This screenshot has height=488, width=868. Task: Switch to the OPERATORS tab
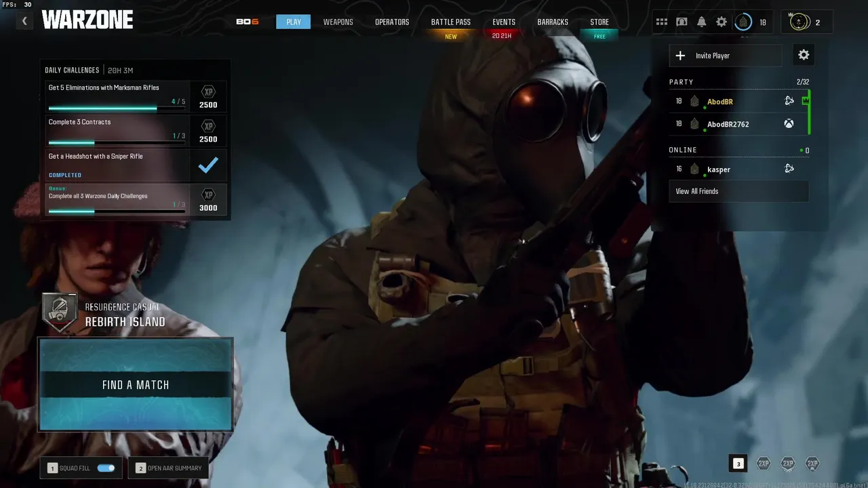[x=392, y=22]
